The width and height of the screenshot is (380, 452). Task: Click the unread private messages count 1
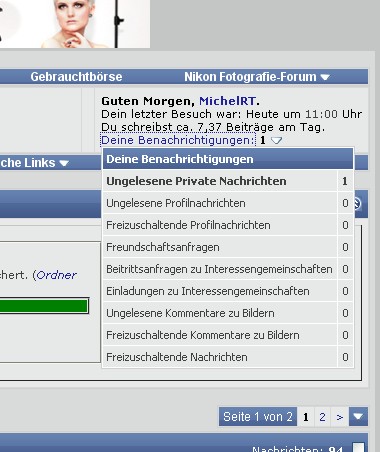[345, 181]
